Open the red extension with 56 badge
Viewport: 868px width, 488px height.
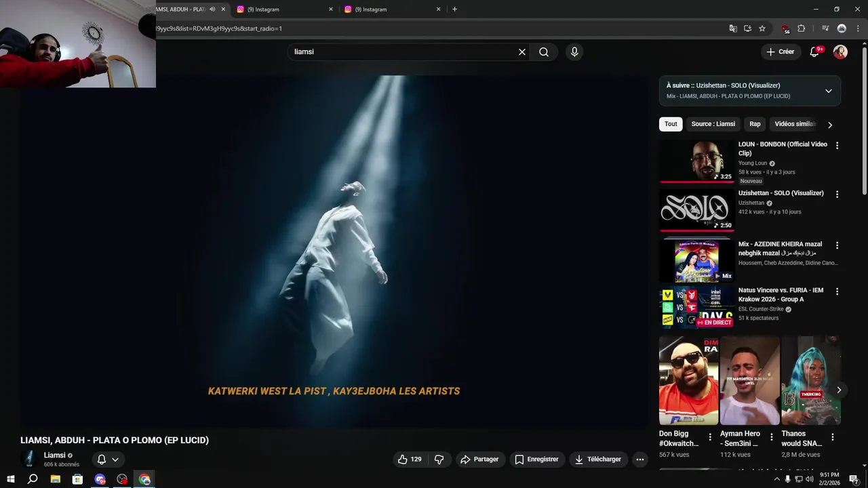(785, 28)
